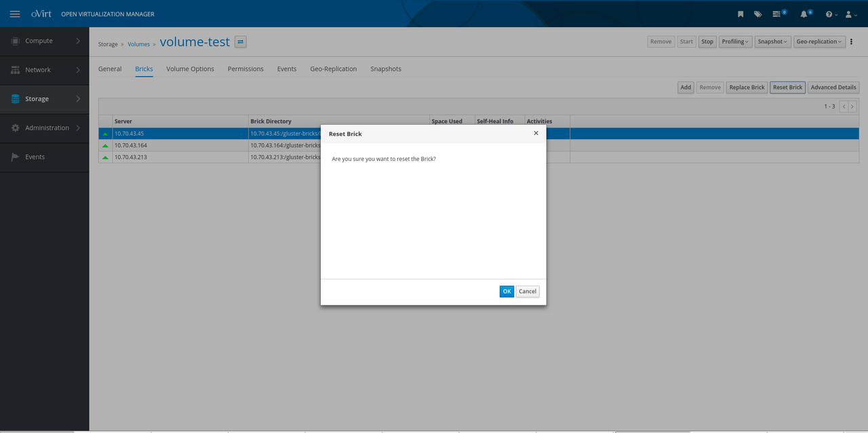The width and height of the screenshot is (868, 433).
Task: Open the notifications bell
Action: click(805, 14)
